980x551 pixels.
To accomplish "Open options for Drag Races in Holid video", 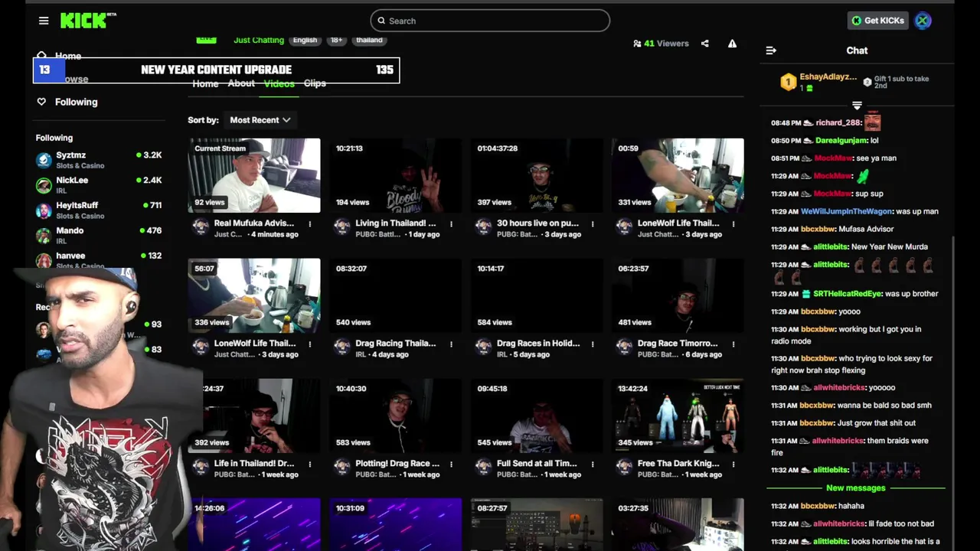I will pyautogui.click(x=593, y=344).
